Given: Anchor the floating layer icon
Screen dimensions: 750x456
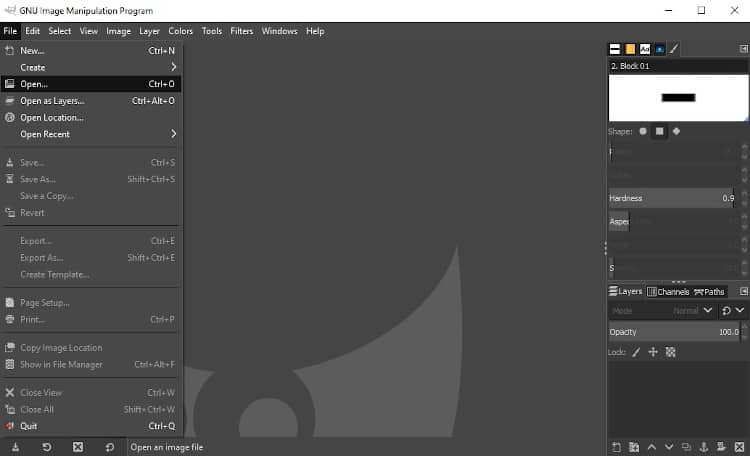Looking at the screenshot, I should pos(704,447).
